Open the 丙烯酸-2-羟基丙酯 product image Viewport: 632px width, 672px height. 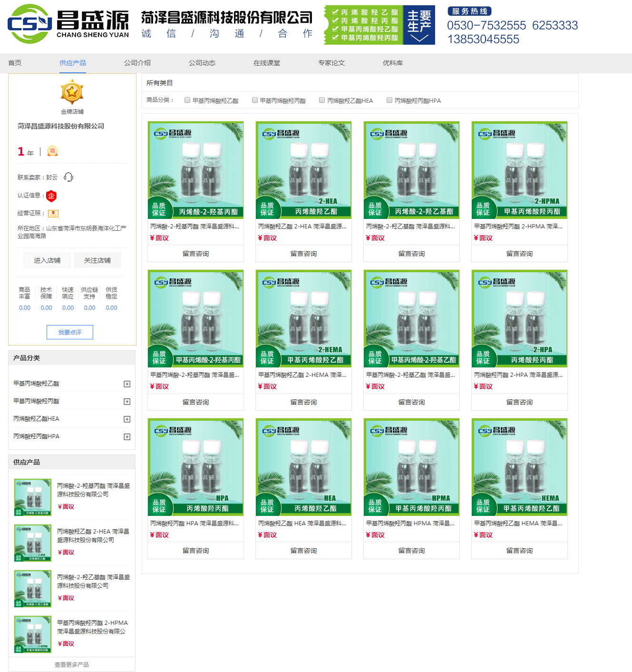196,170
